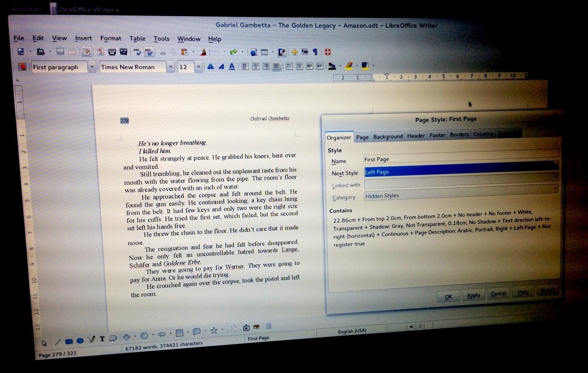The height and width of the screenshot is (373, 588).
Task: Open LibreOffice Help lifebuoy icon
Action: [327, 52]
